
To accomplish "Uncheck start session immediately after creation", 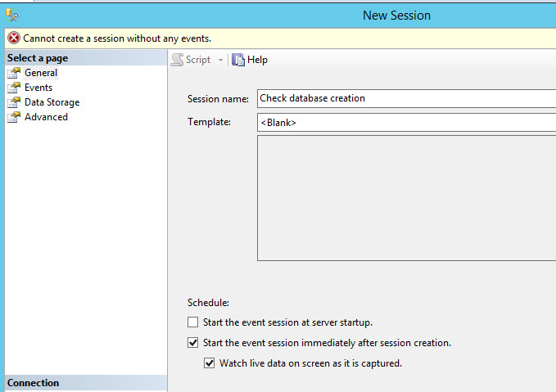I will [193, 343].
